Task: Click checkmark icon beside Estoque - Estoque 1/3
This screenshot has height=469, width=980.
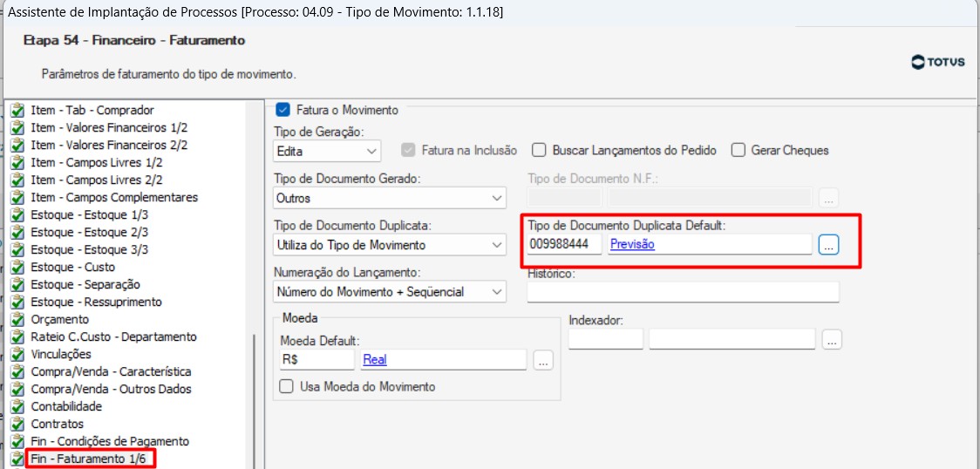Action: (x=18, y=215)
